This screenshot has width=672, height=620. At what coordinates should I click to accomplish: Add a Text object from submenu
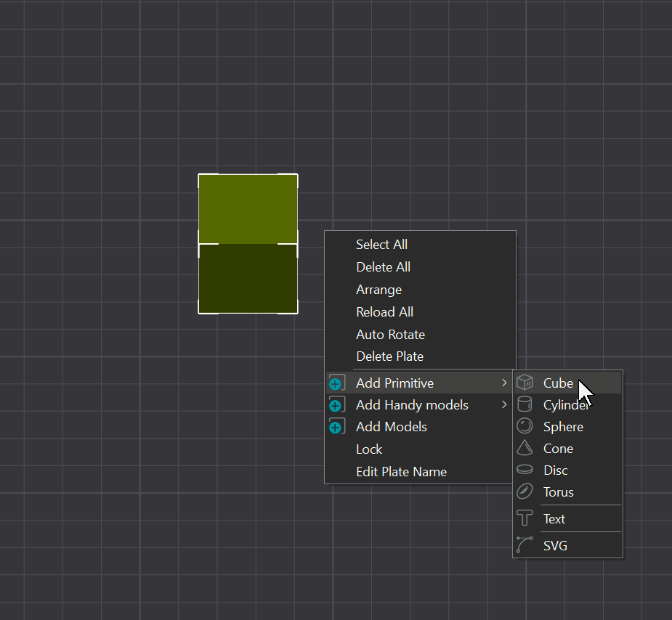568,518
